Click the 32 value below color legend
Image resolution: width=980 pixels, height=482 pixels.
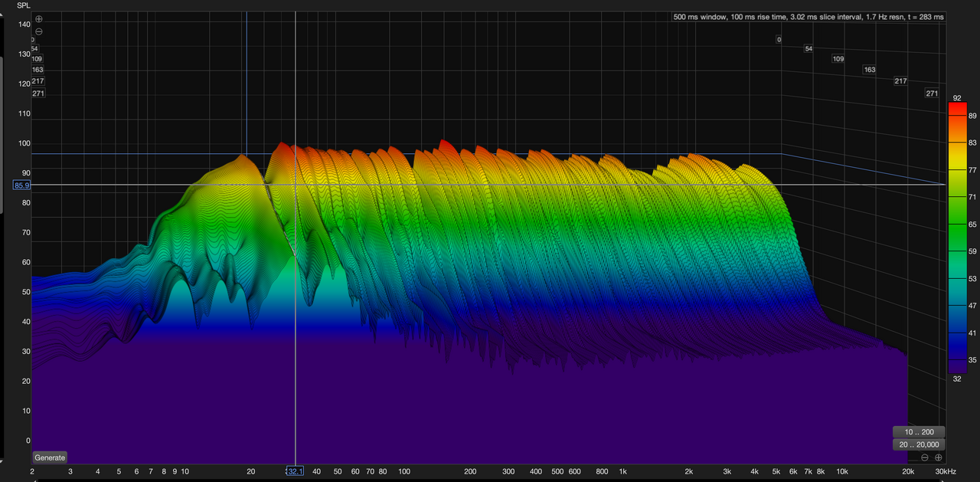tap(956, 378)
